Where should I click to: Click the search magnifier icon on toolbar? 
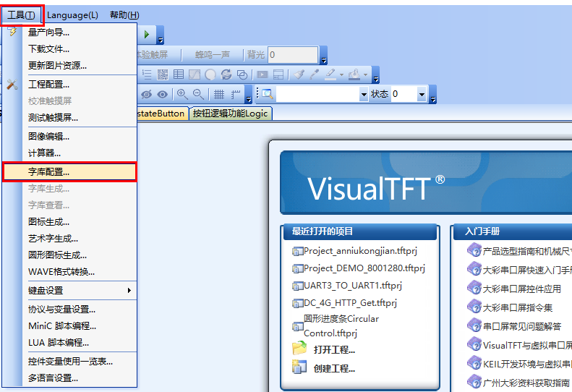[268, 94]
